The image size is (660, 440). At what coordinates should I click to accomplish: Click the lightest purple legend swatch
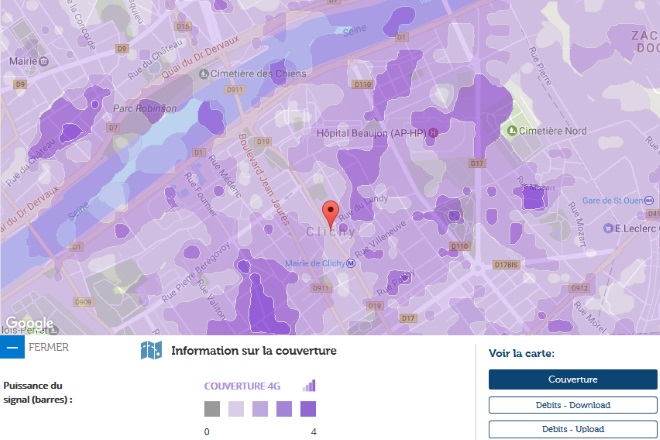click(236, 409)
